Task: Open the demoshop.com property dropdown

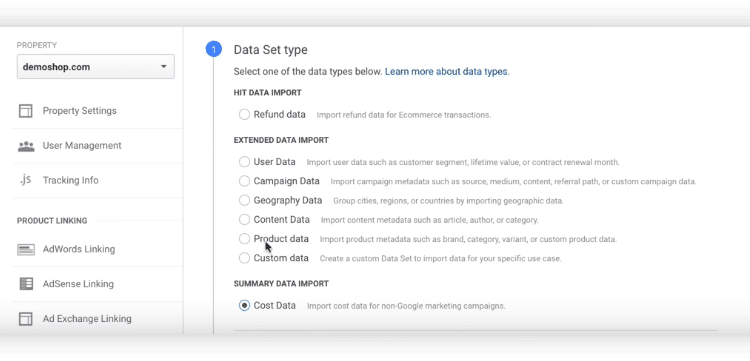Action: (x=96, y=66)
